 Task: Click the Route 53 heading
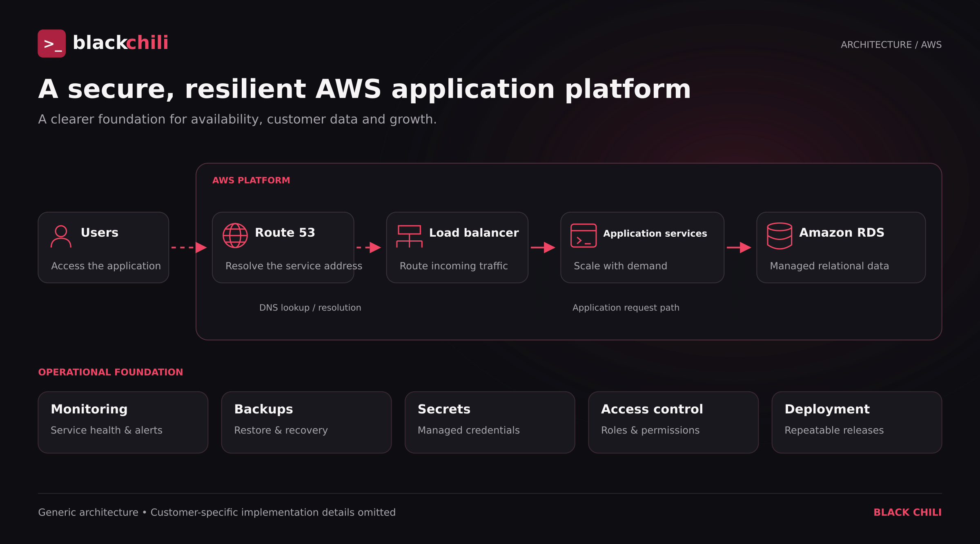point(285,232)
